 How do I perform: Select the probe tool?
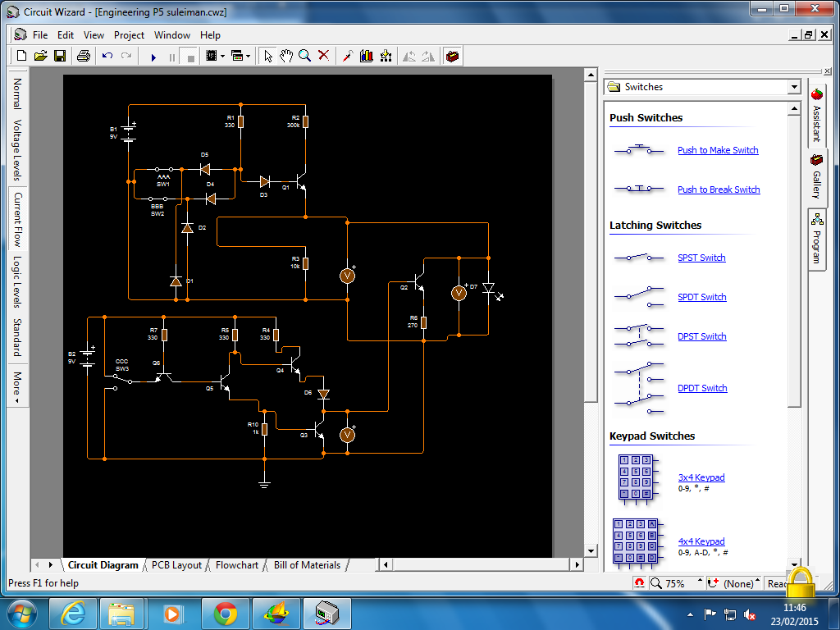(348, 56)
